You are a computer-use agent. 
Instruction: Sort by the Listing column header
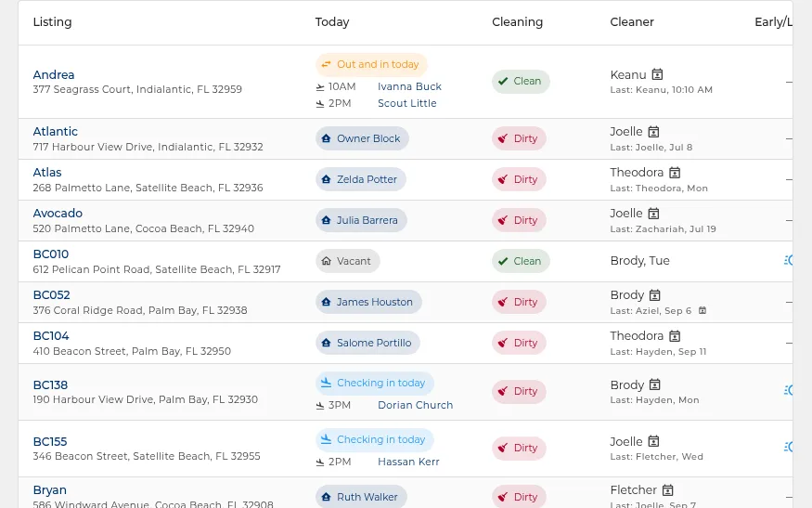click(x=52, y=21)
